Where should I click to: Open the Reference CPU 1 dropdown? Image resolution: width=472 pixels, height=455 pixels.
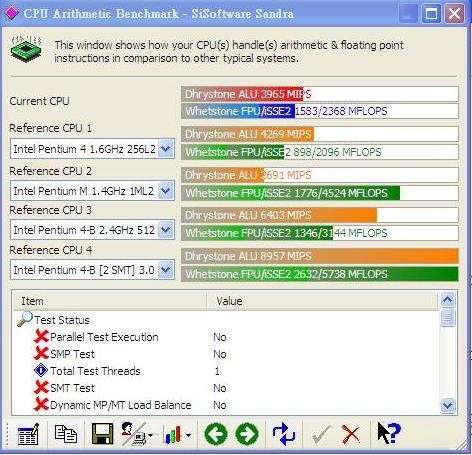(166, 149)
